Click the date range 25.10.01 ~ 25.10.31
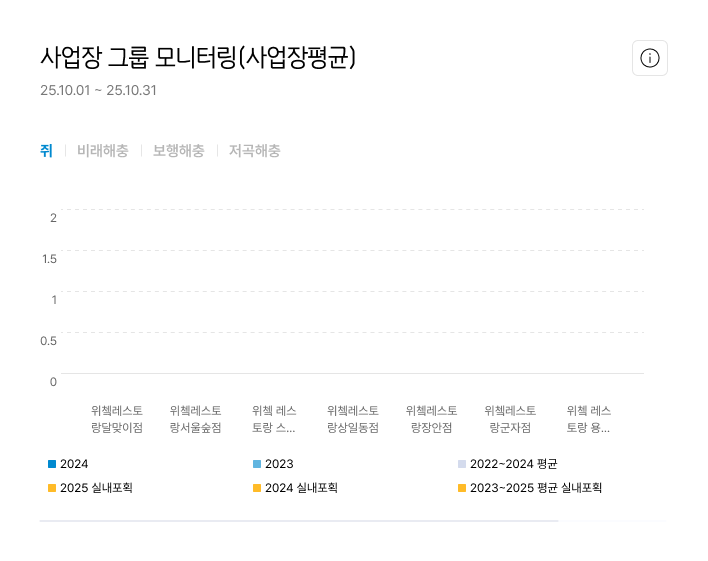708x561 pixels. tap(98, 91)
